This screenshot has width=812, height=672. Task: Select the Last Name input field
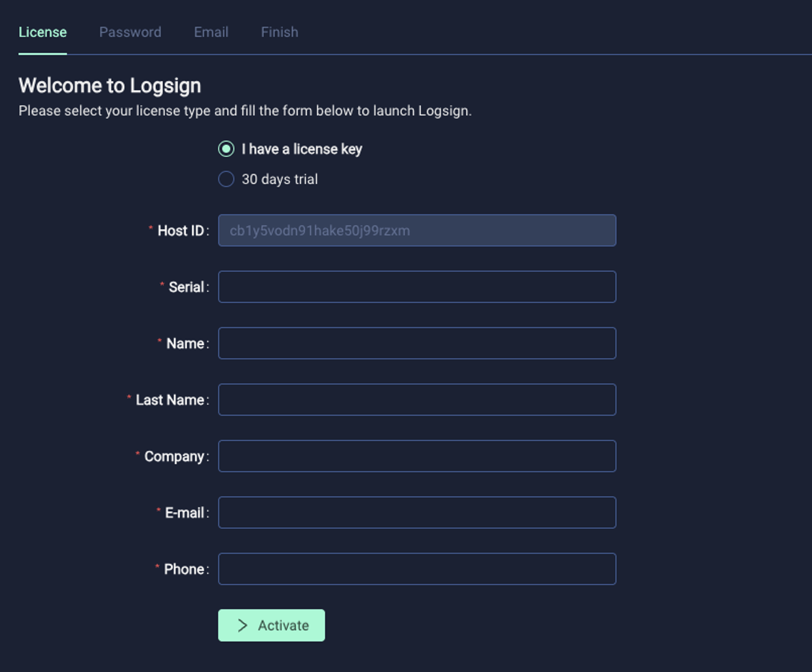tap(417, 400)
